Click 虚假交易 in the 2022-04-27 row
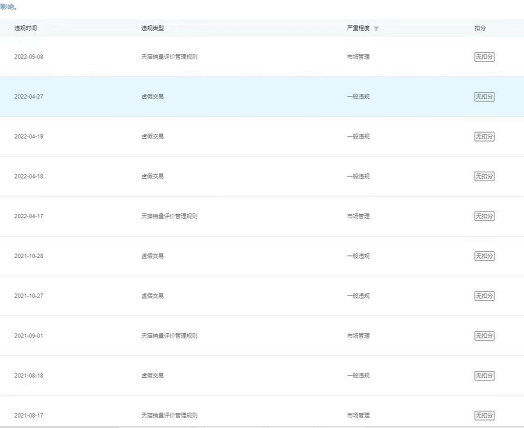 point(153,97)
